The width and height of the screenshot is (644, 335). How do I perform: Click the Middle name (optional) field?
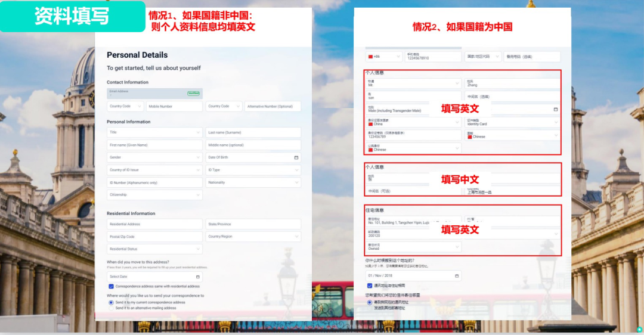253,145
